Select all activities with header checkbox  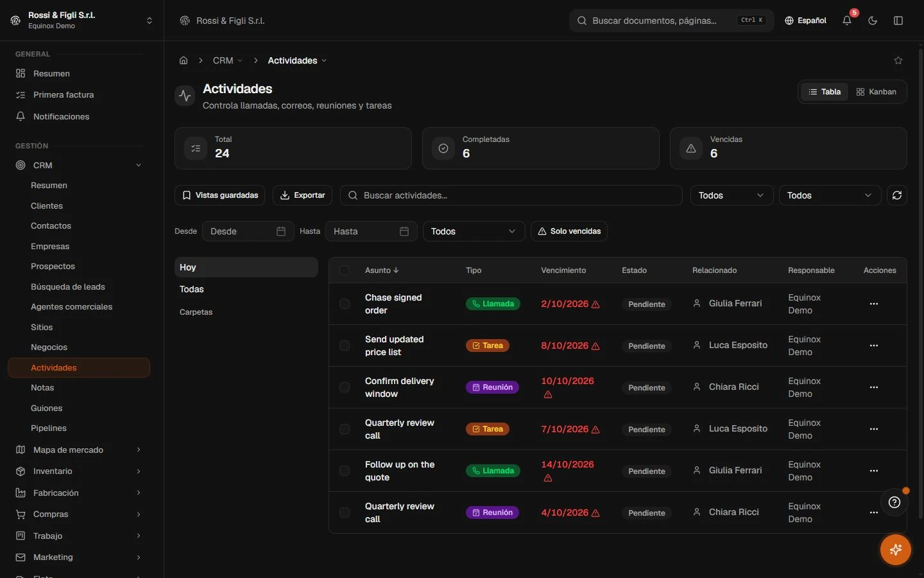[345, 270]
